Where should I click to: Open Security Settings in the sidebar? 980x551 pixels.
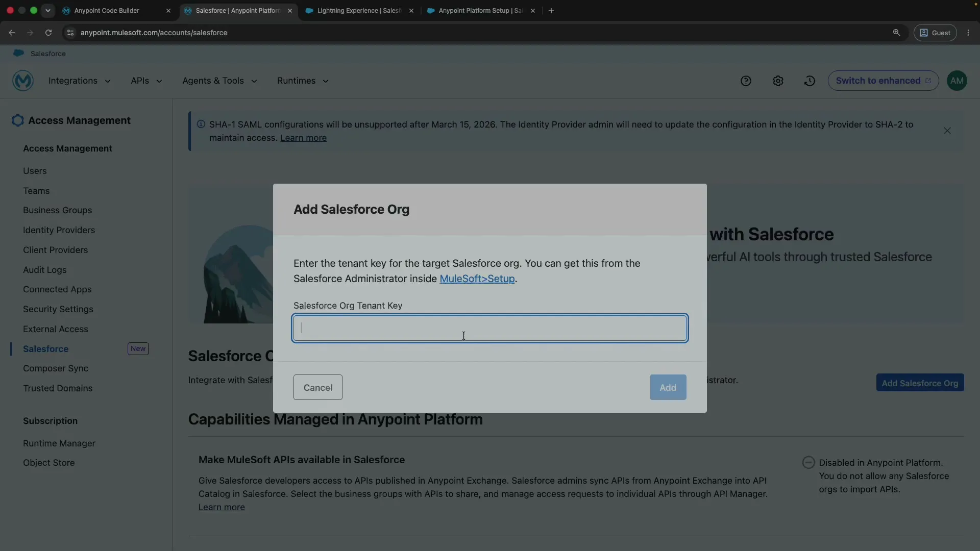(x=58, y=309)
